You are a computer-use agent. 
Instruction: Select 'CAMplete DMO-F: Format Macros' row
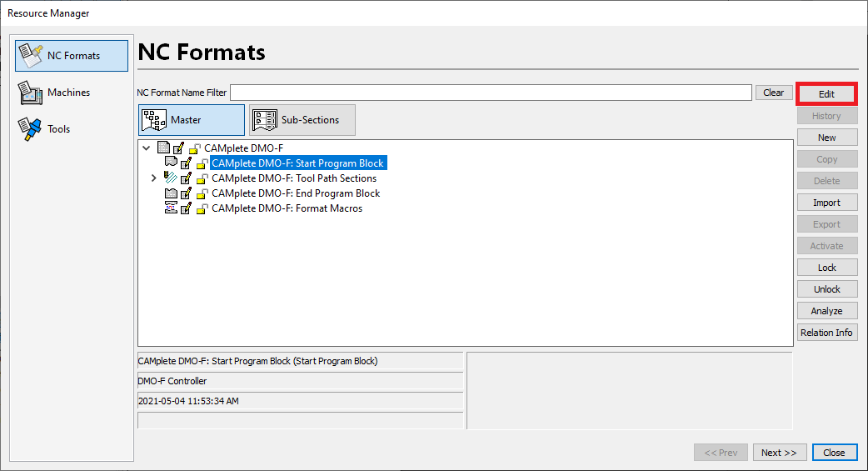(x=287, y=208)
